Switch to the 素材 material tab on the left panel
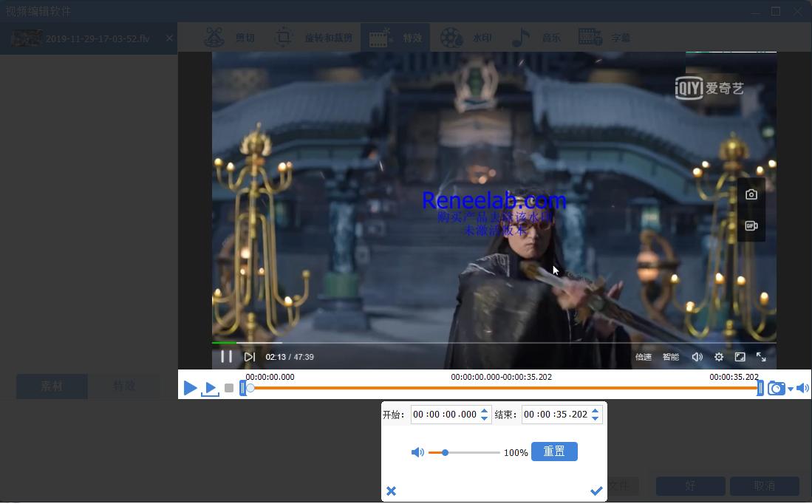Image resolution: width=812 pixels, height=504 pixels. [x=52, y=386]
